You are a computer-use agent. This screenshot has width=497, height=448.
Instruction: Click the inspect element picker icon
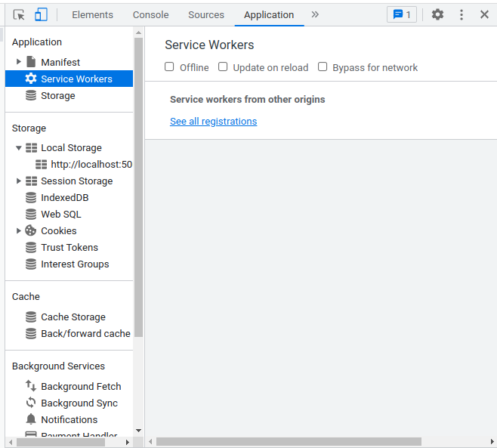[19, 14]
